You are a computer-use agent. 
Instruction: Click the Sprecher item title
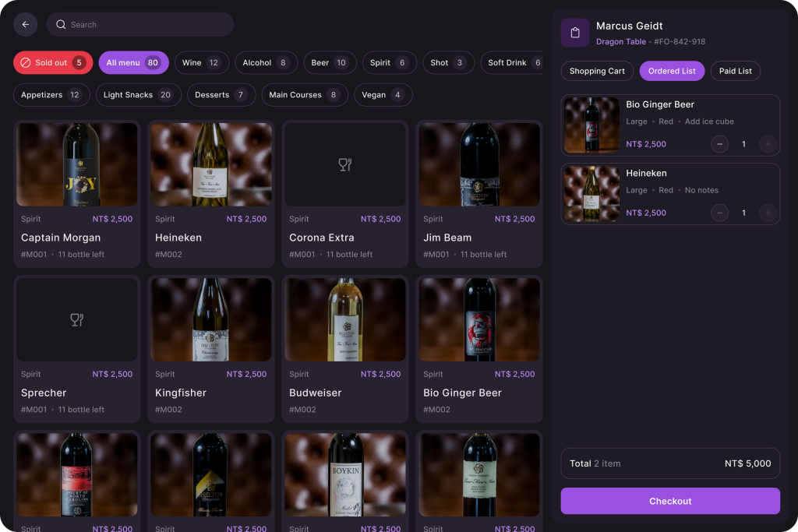[44, 393]
